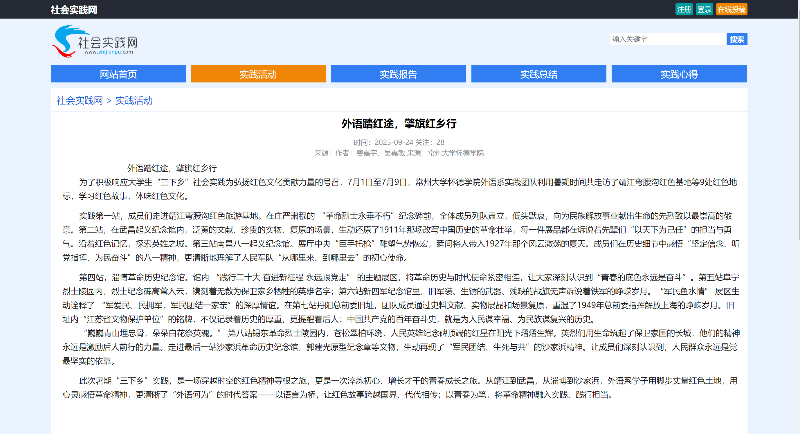This screenshot has height=434, width=800.
Task: Click the author and source info line
Action: point(399,153)
